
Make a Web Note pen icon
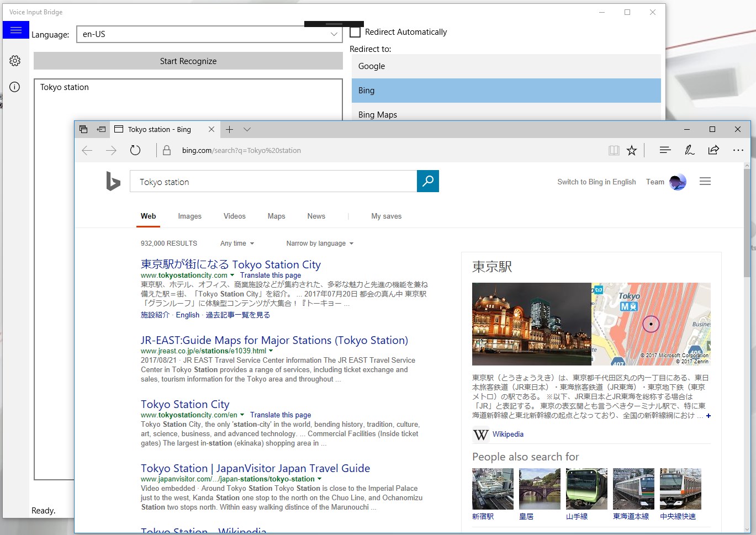[689, 150]
